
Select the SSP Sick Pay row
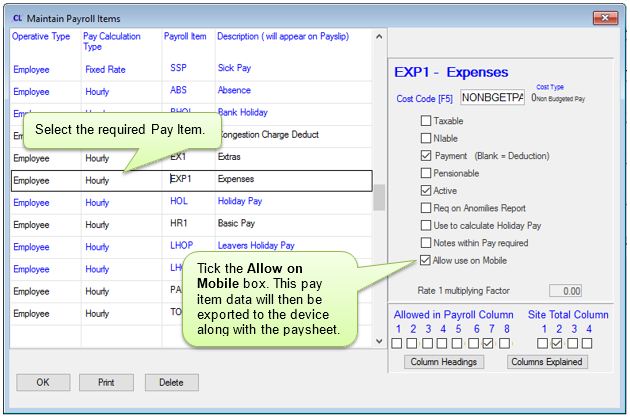(x=191, y=69)
